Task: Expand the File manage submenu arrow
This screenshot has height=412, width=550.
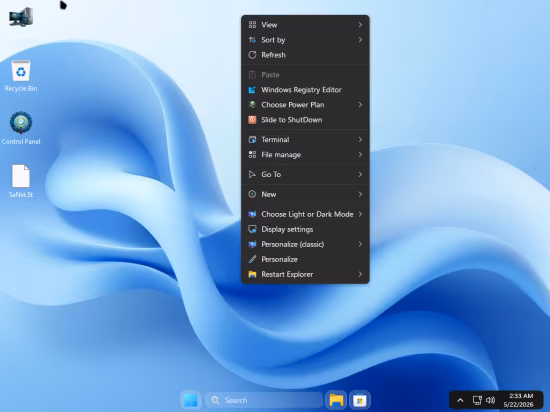Action: (360, 155)
